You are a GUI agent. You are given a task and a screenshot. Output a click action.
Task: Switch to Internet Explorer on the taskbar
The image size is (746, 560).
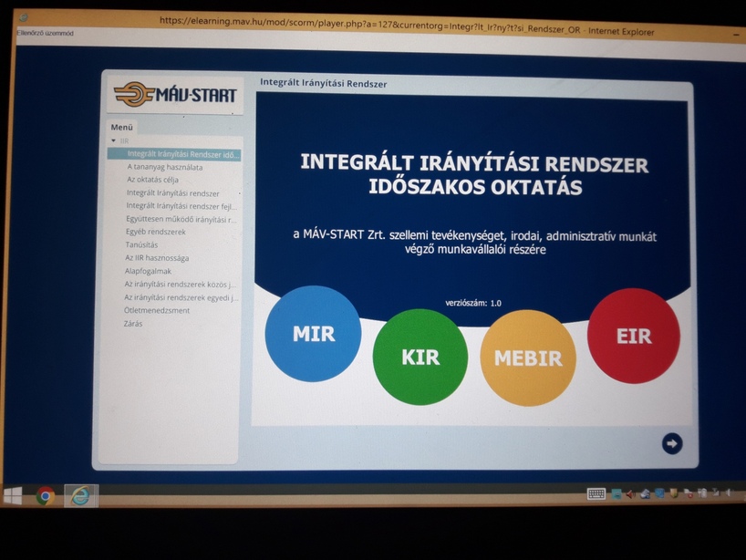80,496
